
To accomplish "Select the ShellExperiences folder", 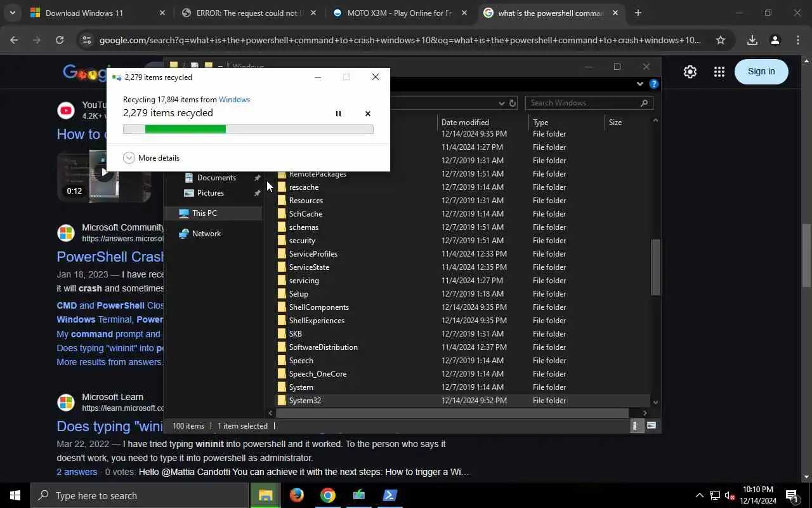I will (317, 321).
